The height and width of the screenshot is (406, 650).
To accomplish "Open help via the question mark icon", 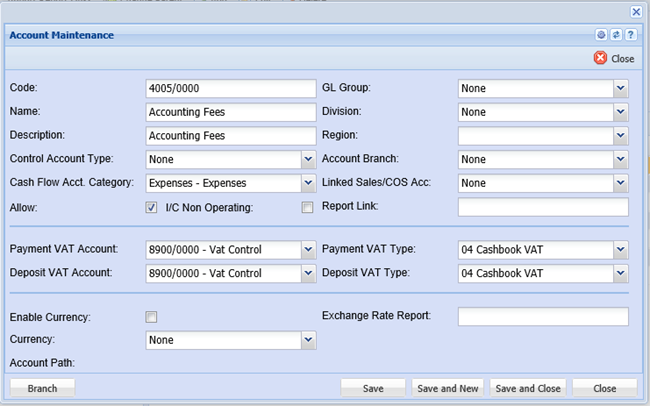I will [630, 35].
